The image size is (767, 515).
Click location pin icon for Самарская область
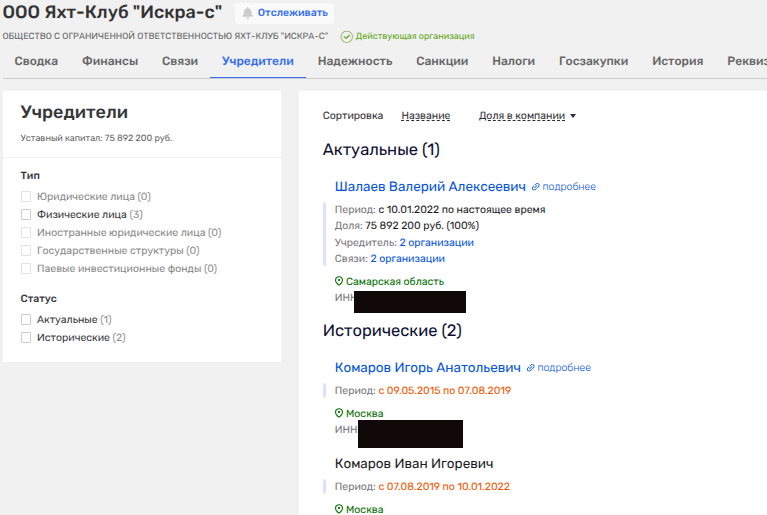click(339, 282)
